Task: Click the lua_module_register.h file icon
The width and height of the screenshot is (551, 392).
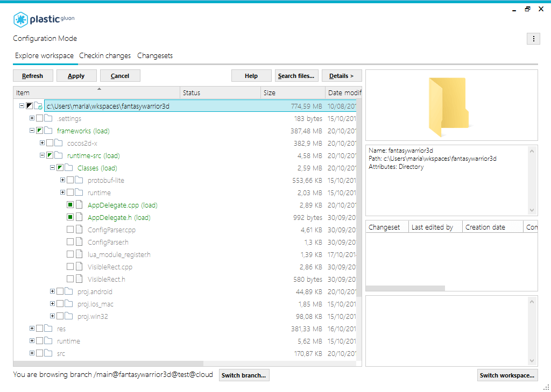Action: pos(79,254)
